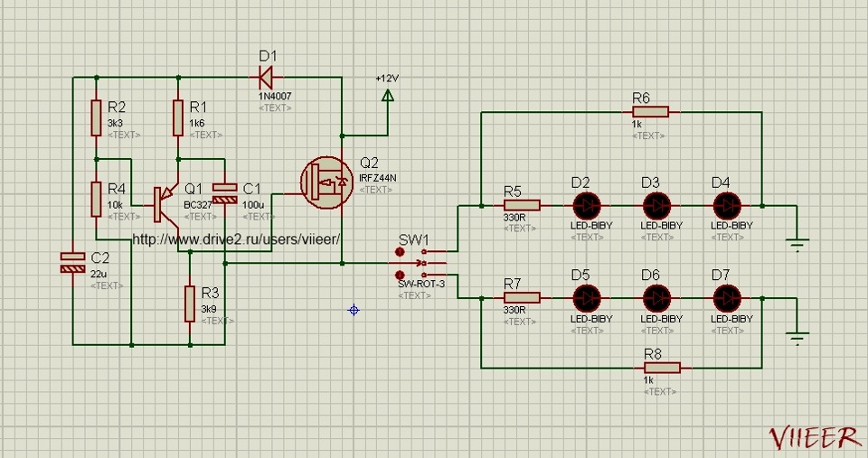Open the drive2.ru users viieer link
The image size is (868, 458).
tap(237, 239)
